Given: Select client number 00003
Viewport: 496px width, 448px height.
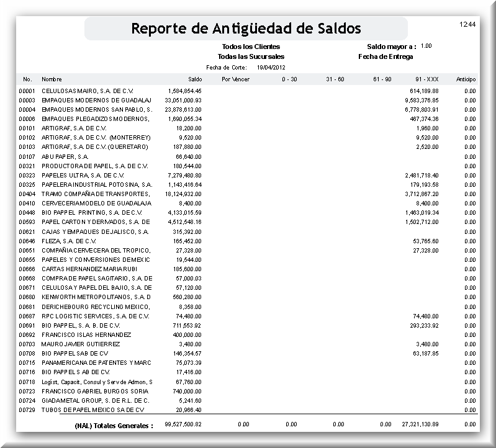Looking at the screenshot, I should point(27,101).
